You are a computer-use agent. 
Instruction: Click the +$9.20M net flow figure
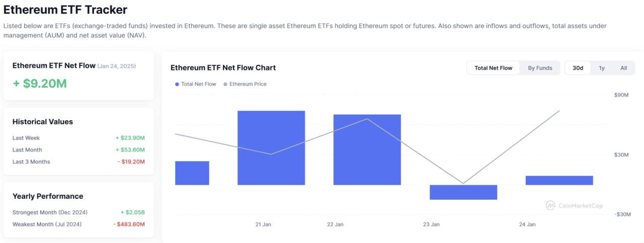coord(40,84)
